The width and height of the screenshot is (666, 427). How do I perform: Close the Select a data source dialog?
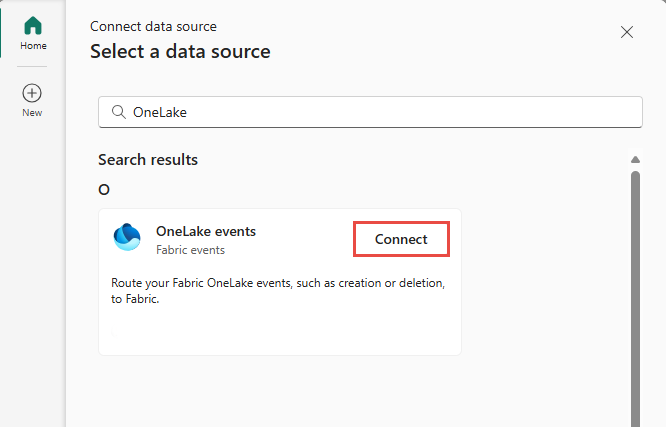coord(627,32)
